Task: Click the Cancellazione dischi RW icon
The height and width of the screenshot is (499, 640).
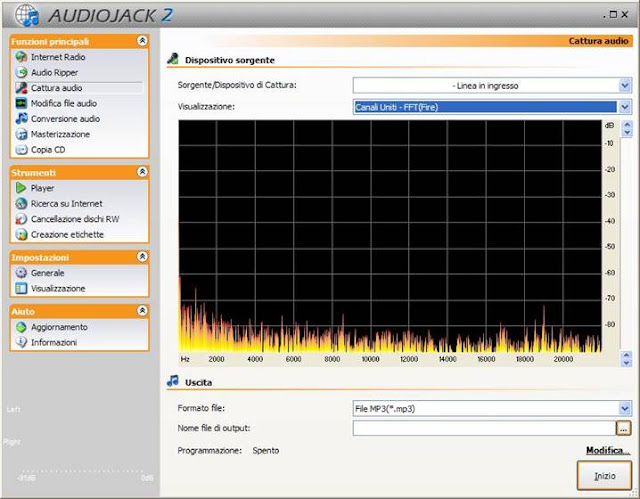Action: point(21,219)
